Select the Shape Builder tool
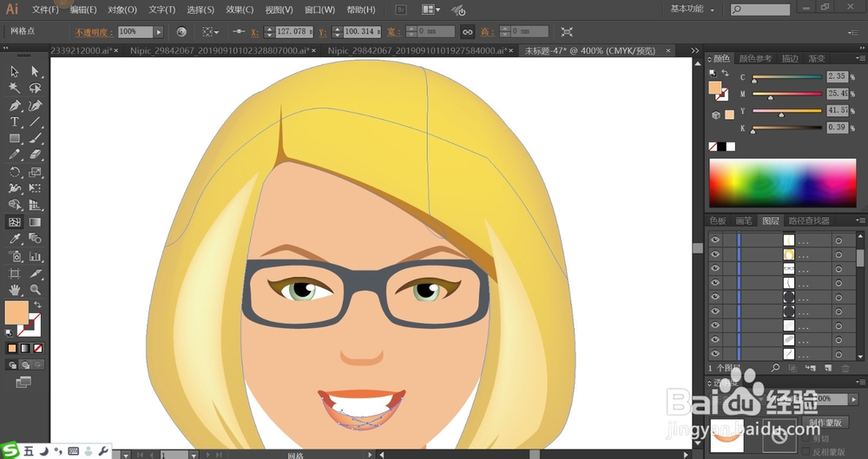The height and width of the screenshot is (459, 868). (15, 206)
